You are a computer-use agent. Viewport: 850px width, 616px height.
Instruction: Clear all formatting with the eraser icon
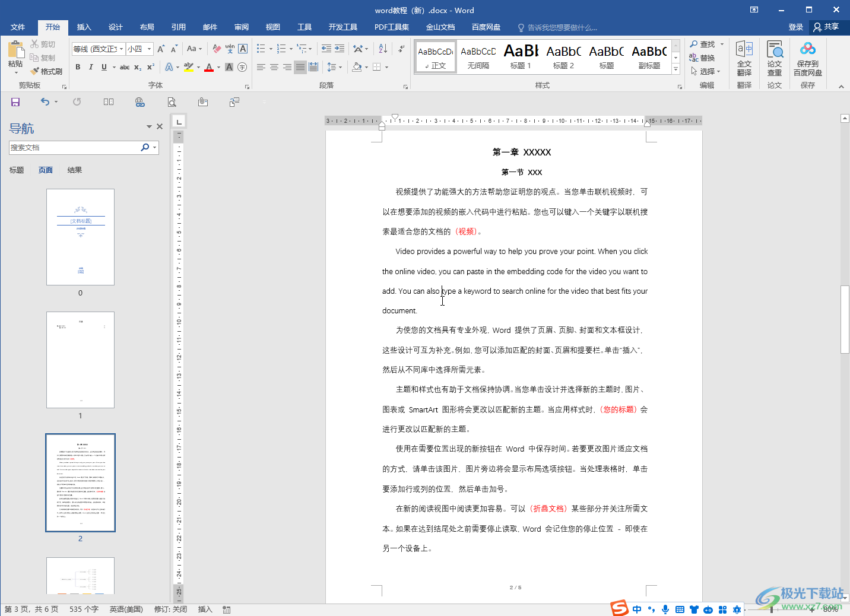click(217, 49)
